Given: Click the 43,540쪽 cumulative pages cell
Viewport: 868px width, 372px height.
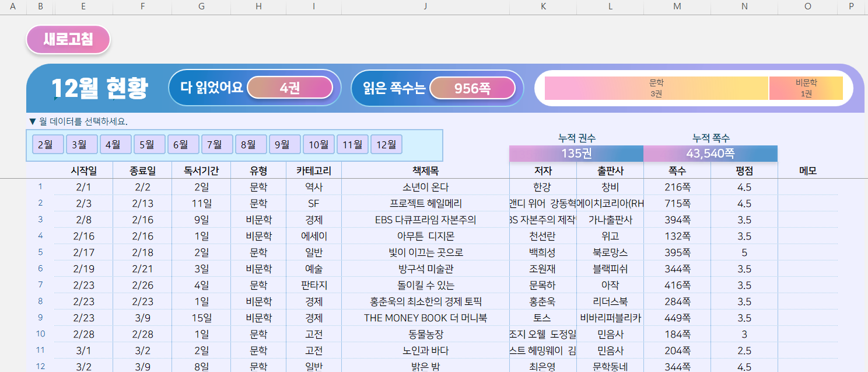Looking at the screenshot, I should coord(710,154).
